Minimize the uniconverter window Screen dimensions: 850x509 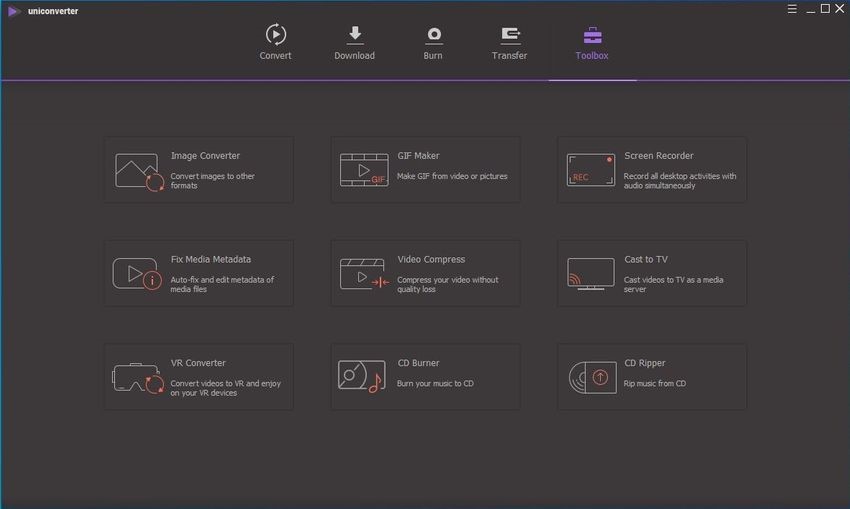coord(808,9)
